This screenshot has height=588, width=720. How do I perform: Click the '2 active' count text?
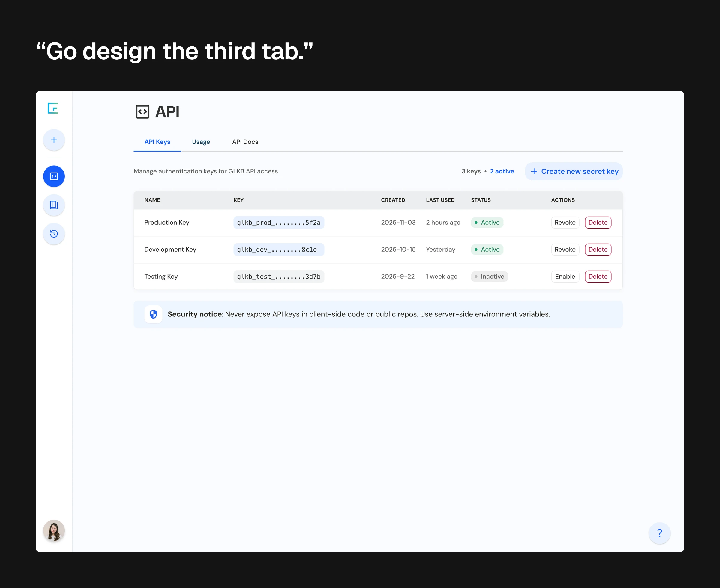(x=502, y=171)
